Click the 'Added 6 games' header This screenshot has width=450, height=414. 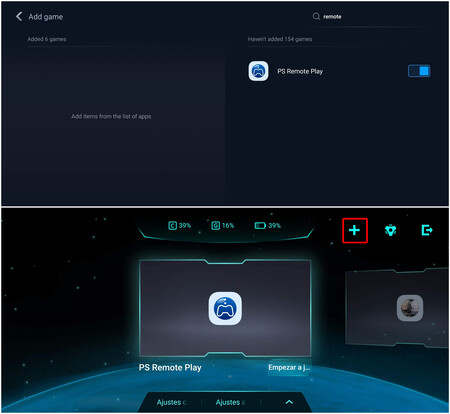tap(47, 39)
